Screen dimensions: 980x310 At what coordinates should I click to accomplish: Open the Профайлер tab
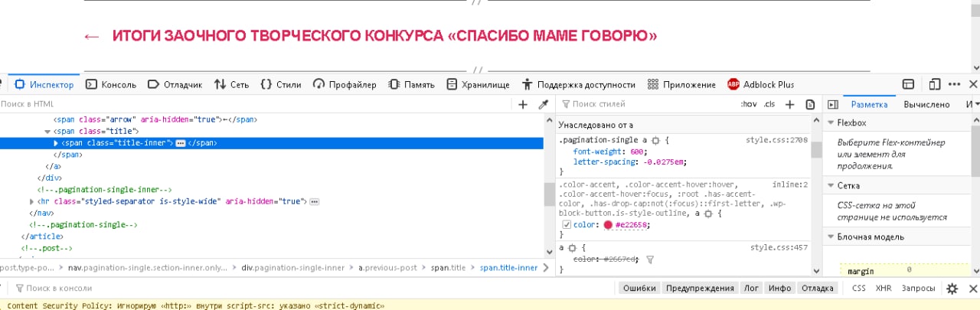pyautogui.click(x=345, y=84)
